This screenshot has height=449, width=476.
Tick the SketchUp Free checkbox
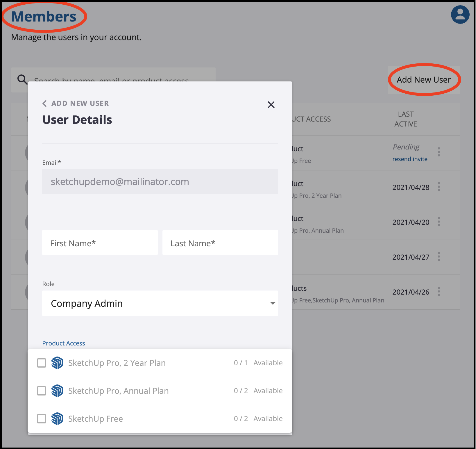[42, 419]
